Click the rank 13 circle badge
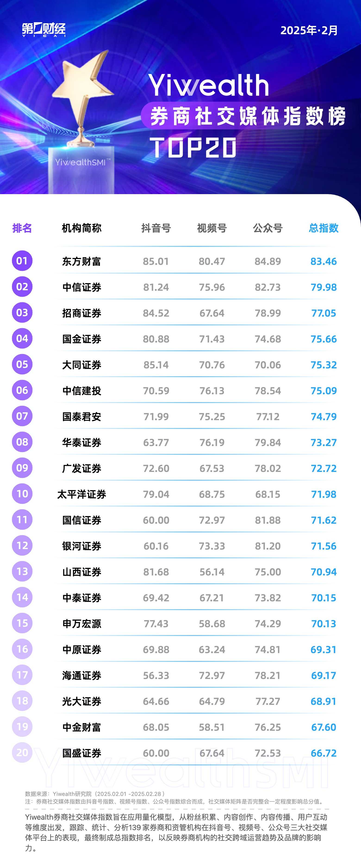The image size is (361, 868). (22, 571)
